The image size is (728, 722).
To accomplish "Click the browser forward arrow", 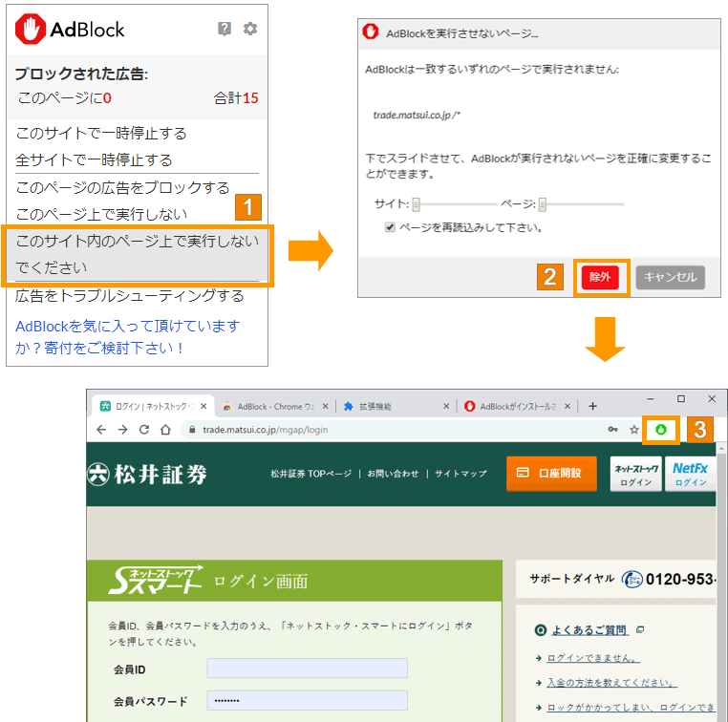I will [122, 430].
